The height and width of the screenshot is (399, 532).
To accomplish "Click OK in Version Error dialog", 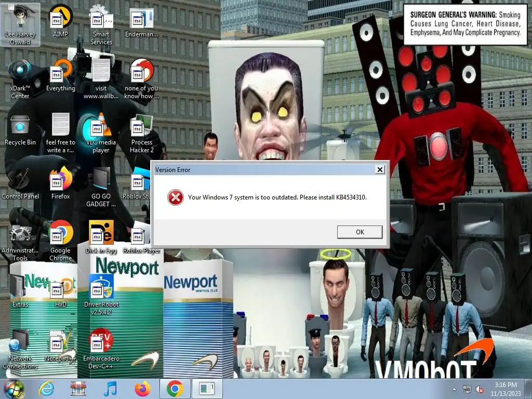I will pyautogui.click(x=360, y=232).
